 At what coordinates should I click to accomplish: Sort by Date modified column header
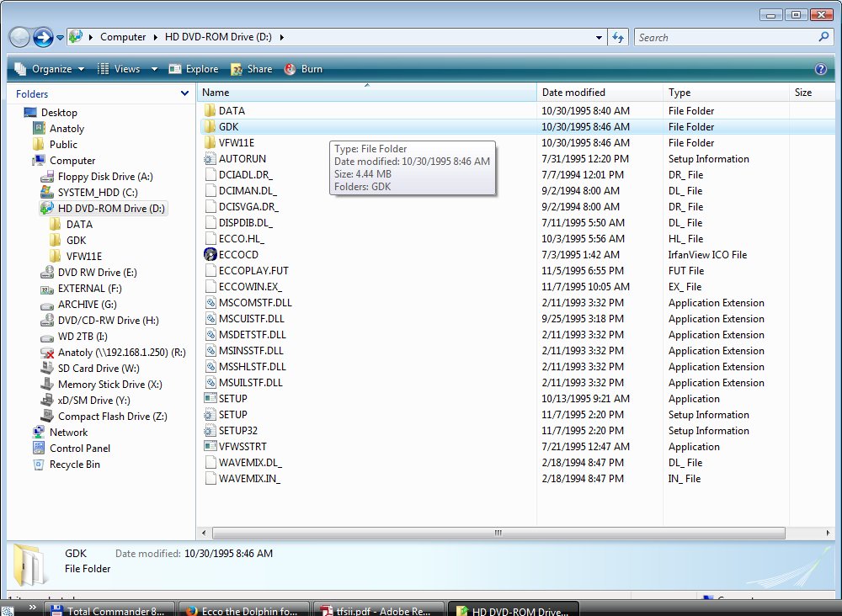coord(600,93)
